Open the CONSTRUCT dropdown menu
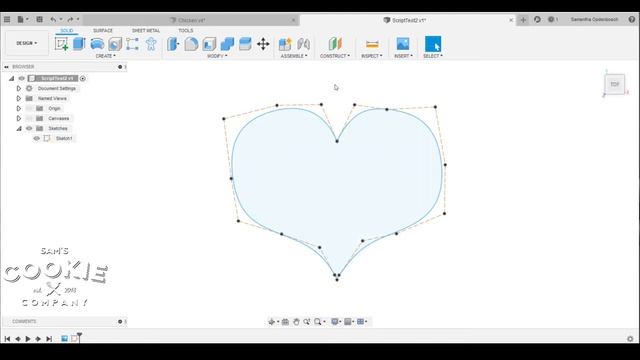This screenshot has height=360, width=640. [x=335, y=56]
